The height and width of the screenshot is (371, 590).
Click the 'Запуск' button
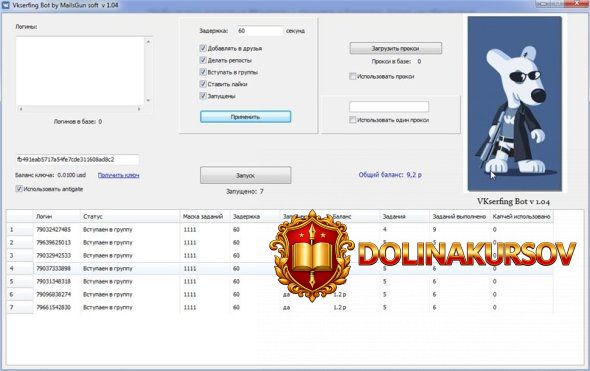pos(245,175)
